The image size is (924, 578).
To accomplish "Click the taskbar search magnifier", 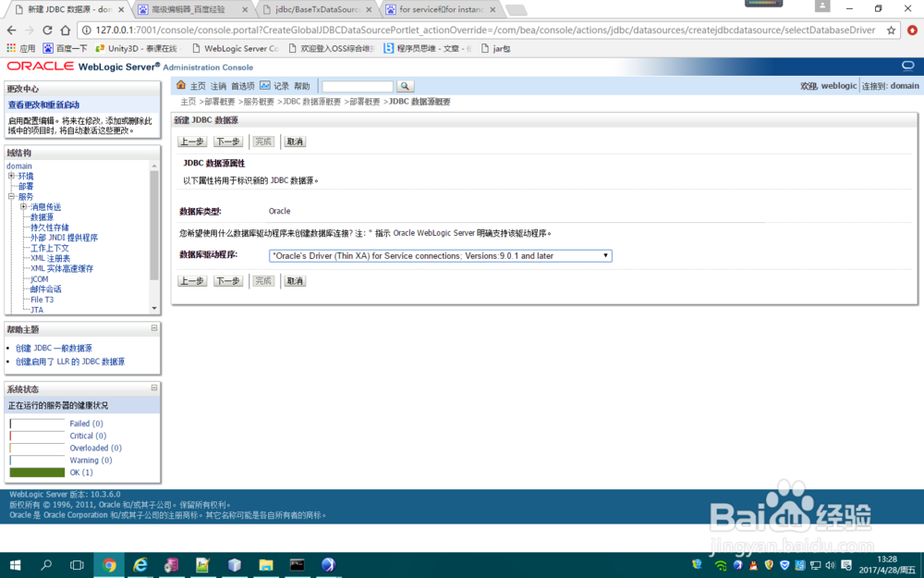I will point(46,565).
